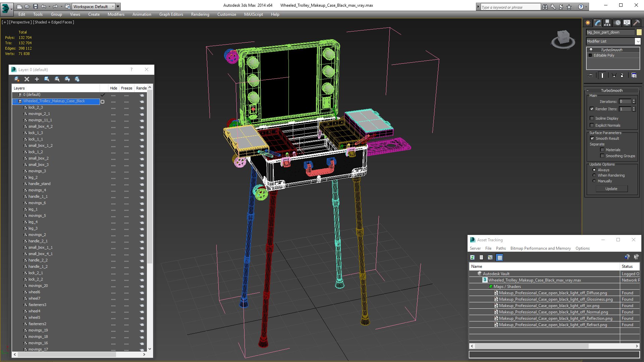
Task: Open the quick access toolbar customize arrow
Action: pyautogui.click(x=118, y=6)
